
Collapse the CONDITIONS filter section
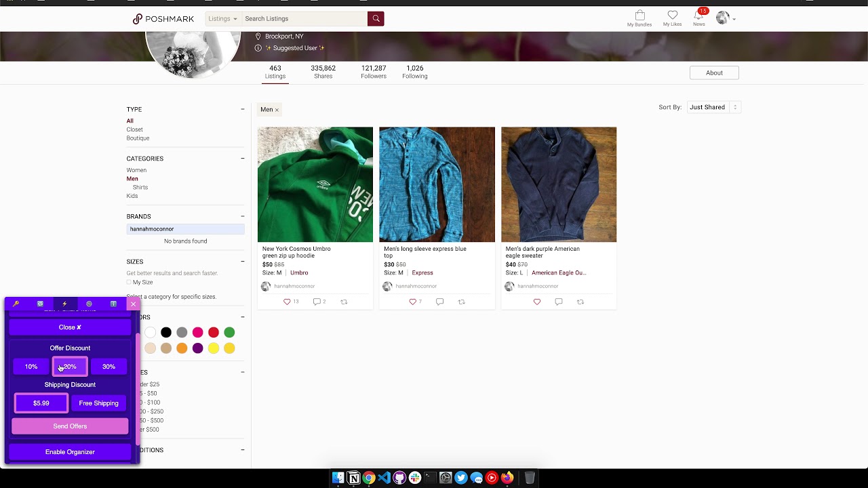[x=243, y=450]
